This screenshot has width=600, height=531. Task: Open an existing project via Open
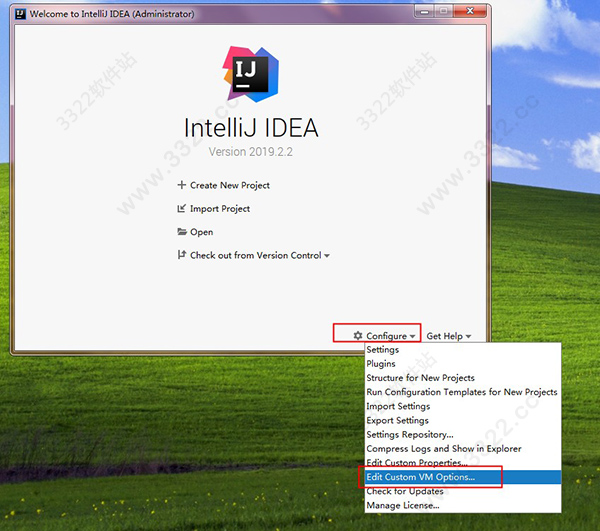coord(202,232)
